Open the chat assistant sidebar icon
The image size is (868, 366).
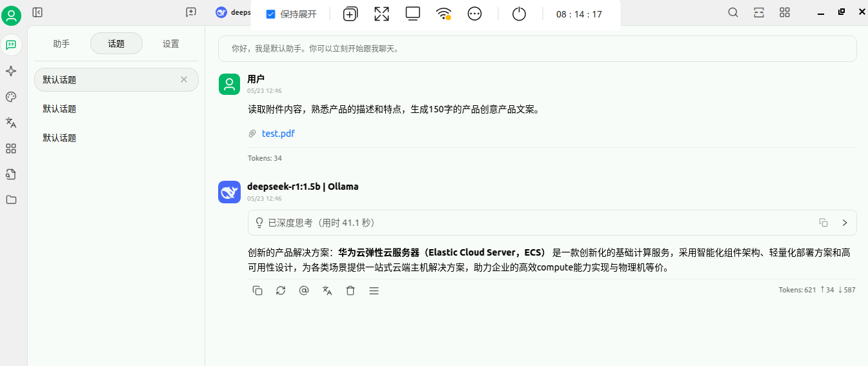11,45
